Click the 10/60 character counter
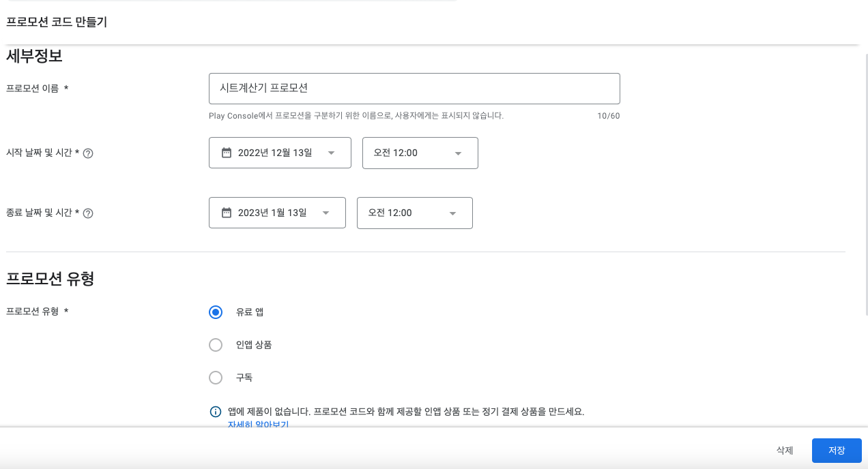This screenshot has height=469, width=868. [609, 116]
